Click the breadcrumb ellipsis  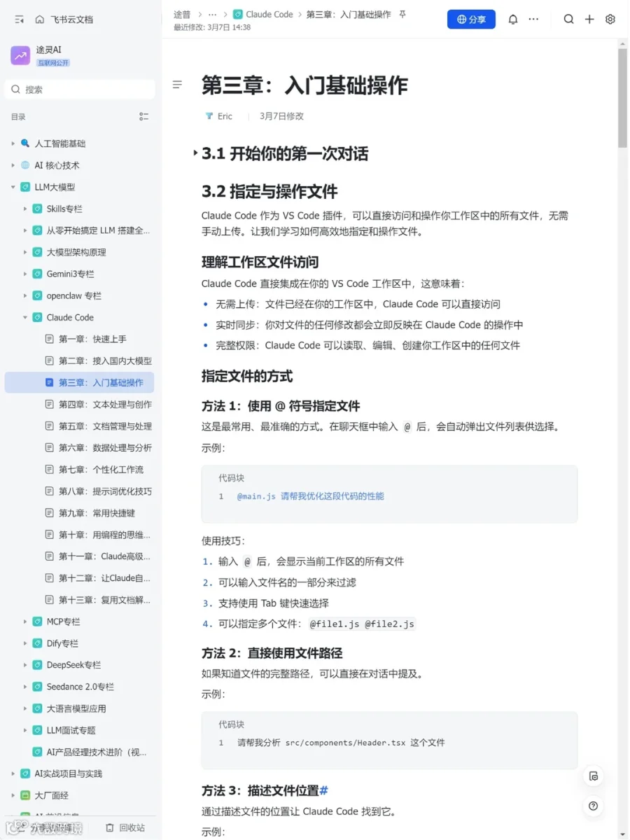[212, 14]
